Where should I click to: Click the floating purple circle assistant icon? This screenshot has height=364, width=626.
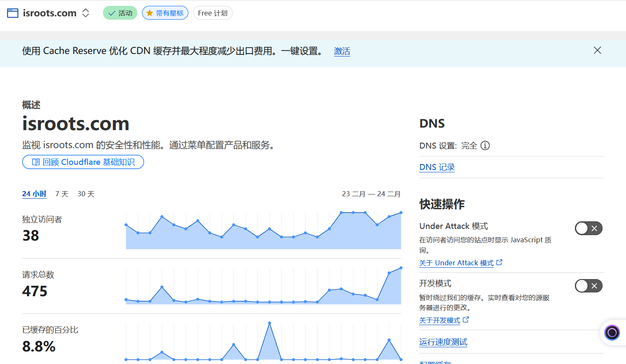(612, 333)
